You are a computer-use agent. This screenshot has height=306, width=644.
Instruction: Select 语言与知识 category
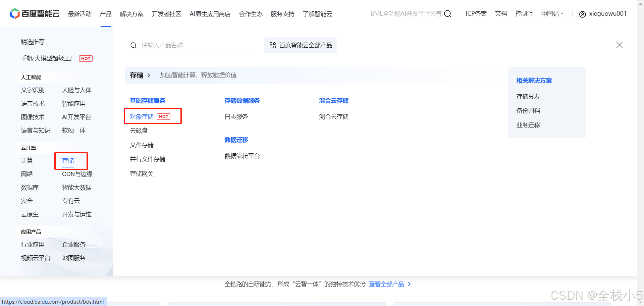pos(36,131)
